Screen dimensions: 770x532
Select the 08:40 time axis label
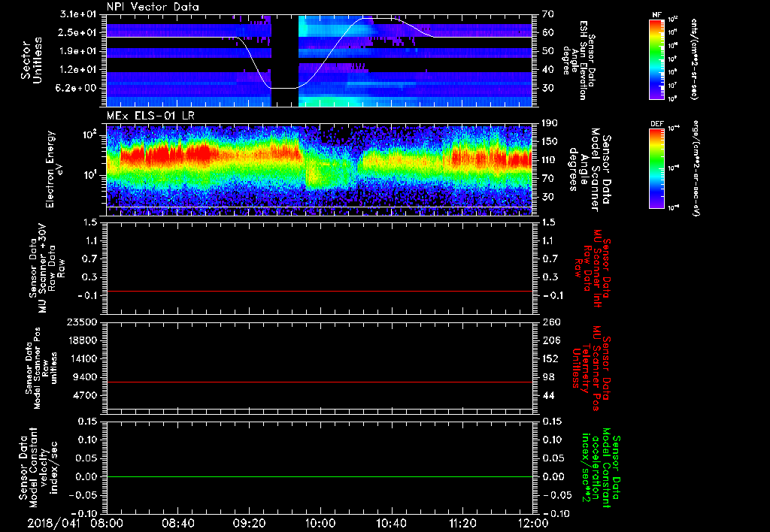tap(178, 522)
